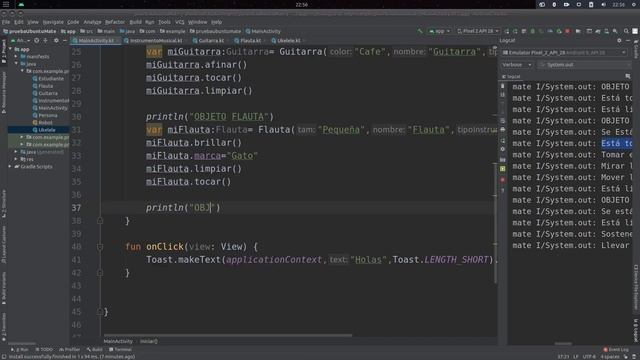Select Persona class in project tree

pos(45,116)
